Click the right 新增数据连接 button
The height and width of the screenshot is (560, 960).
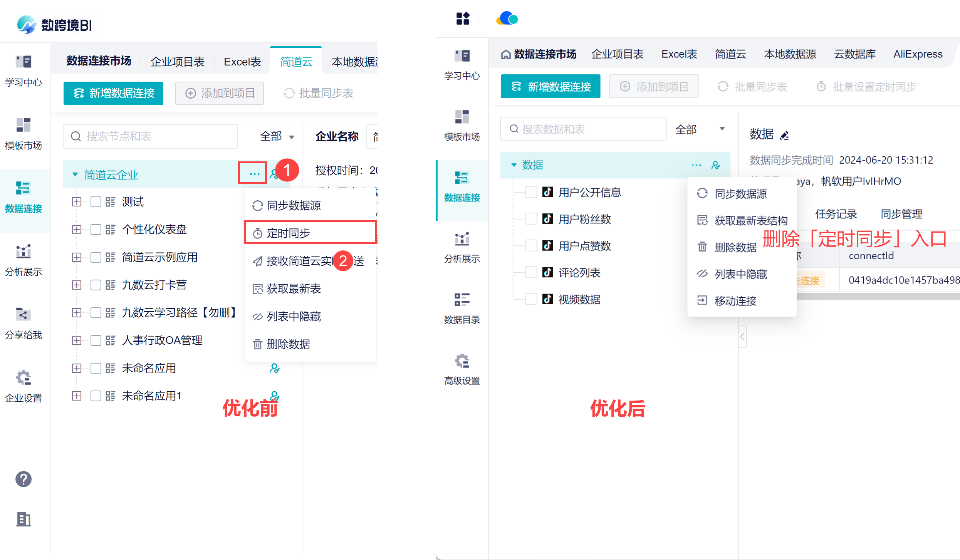click(550, 87)
